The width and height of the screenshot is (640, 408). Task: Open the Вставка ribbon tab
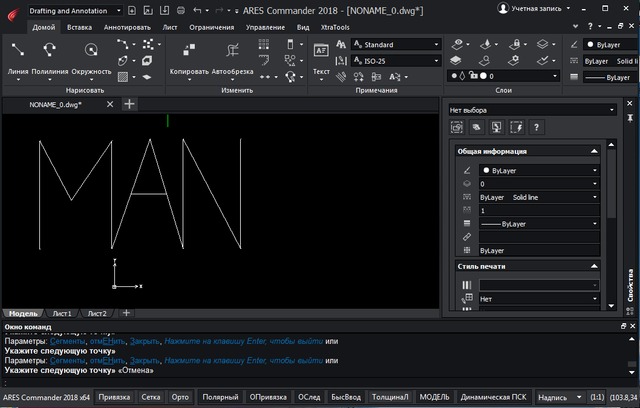pos(79,27)
